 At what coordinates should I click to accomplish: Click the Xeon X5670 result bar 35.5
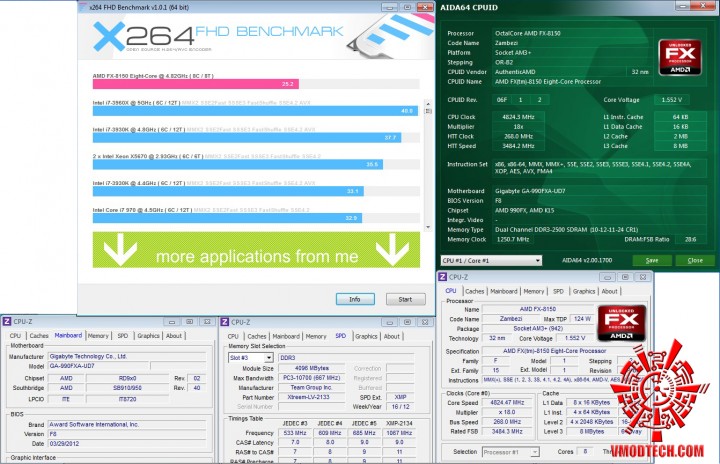click(238, 164)
